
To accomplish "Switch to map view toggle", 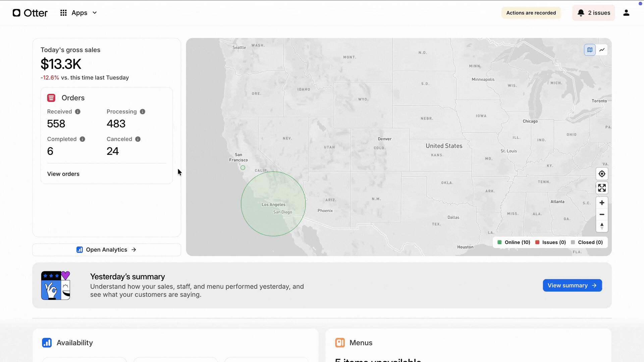I will coord(590,50).
